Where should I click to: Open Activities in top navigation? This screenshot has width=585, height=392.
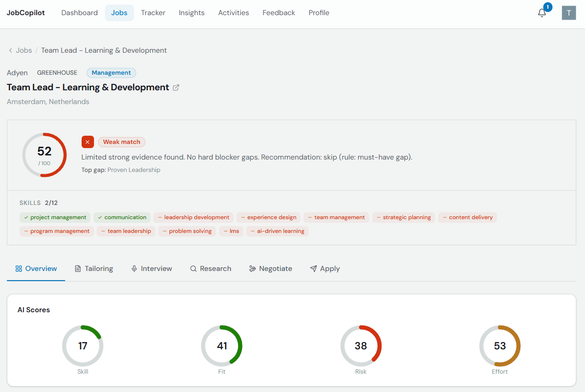pos(233,13)
